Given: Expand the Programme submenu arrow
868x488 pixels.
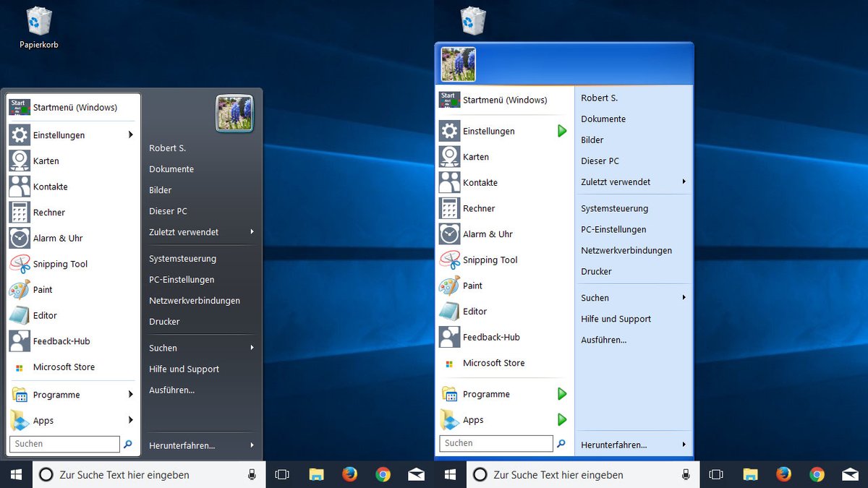Looking at the screenshot, I should pos(132,395).
